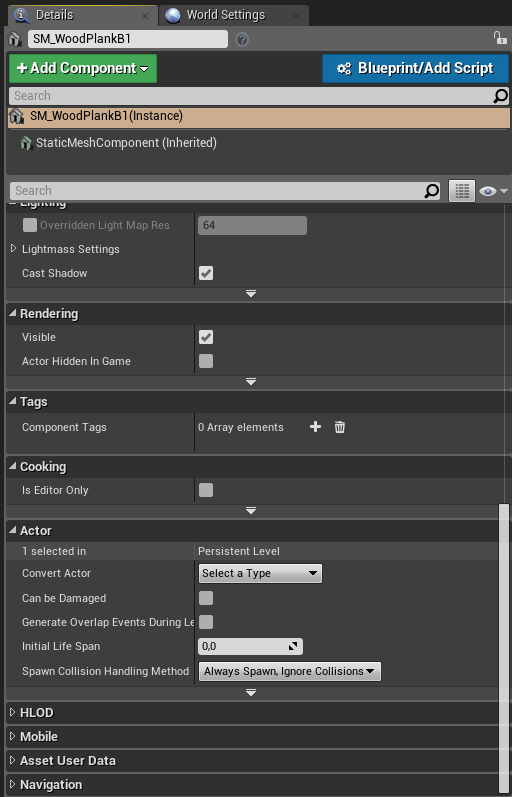
Task: Click the Persistent Level text
Action: click(x=239, y=551)
